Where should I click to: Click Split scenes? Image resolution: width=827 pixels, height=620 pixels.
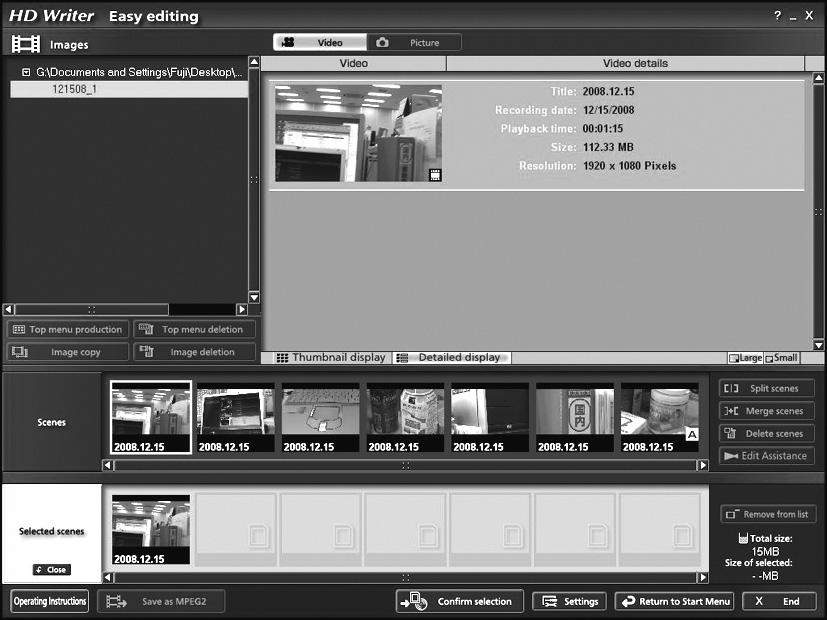(766, 389)
